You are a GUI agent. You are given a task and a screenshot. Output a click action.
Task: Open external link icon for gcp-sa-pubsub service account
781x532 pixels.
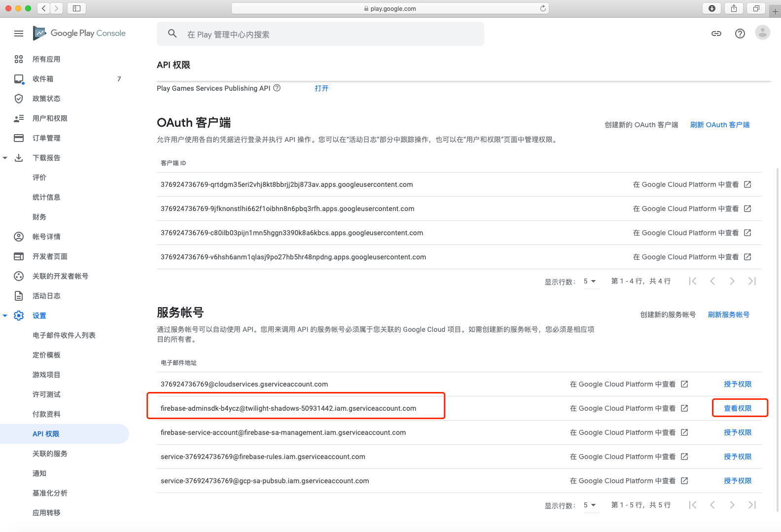click(684, 481)
